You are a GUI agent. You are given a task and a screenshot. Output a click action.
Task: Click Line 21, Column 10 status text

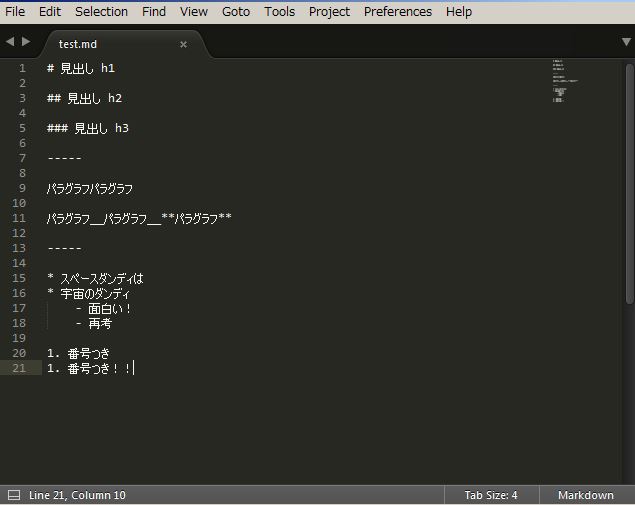[77, 495]
